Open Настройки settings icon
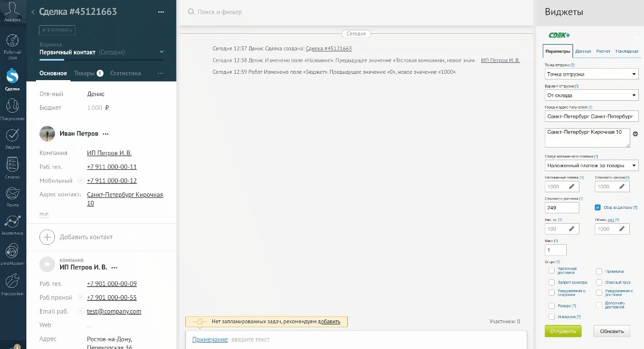 [12, 283]
